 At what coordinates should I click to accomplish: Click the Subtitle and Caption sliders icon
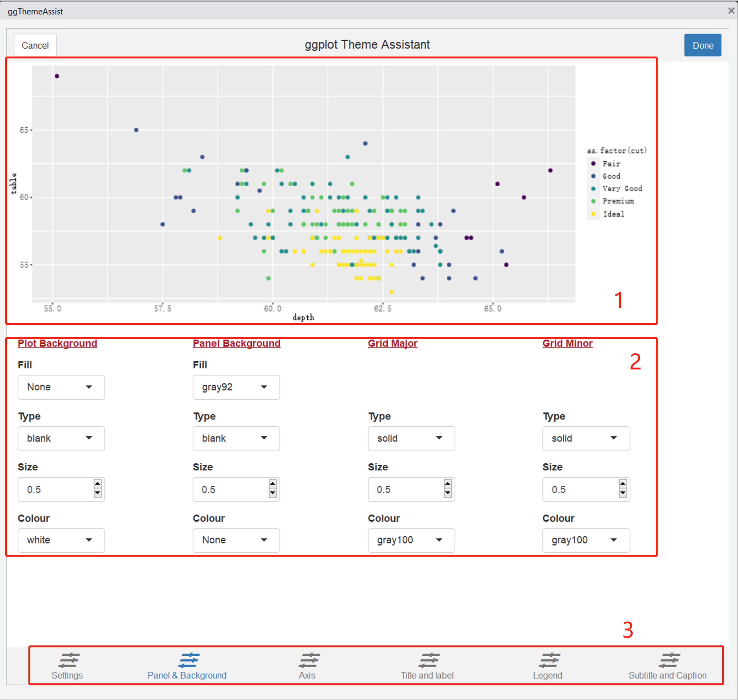670,660
